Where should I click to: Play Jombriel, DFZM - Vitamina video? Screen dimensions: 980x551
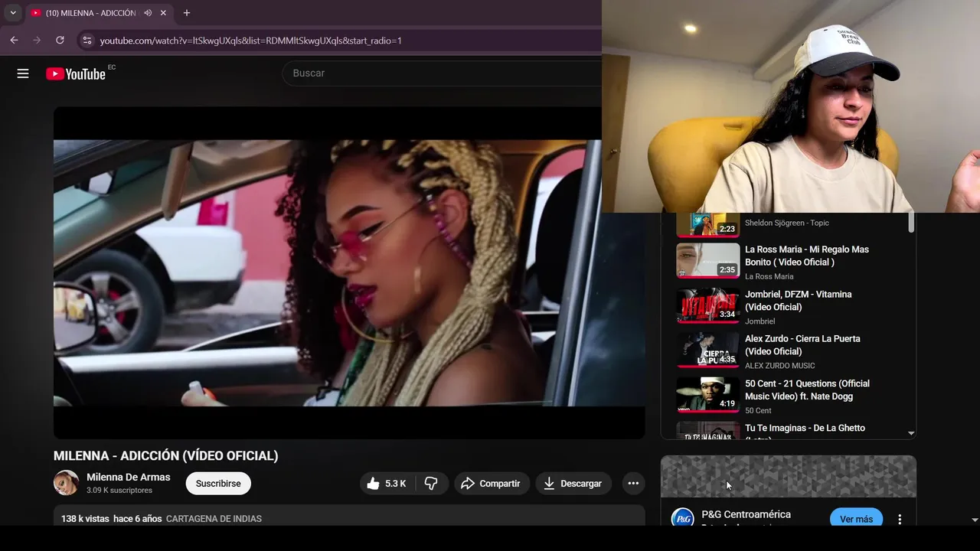[x=799, y=300]
